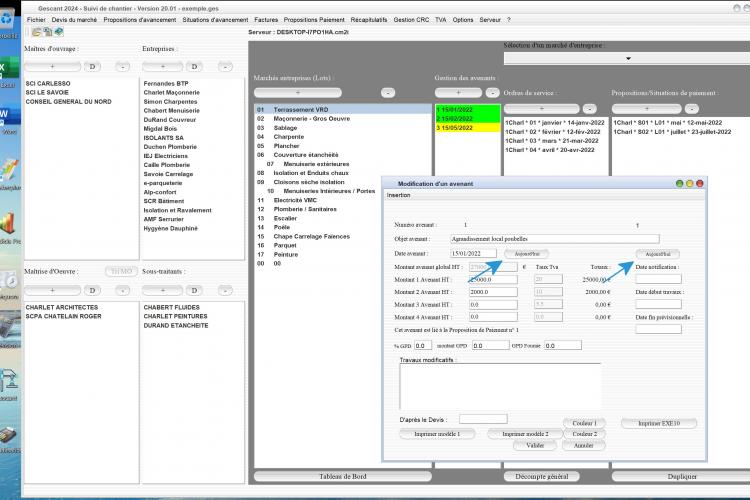The height and width of the screenshot is (500, 750).
Task: Click the green window button of Modification d'un avenant
Action: pyautogui.click(x=679, y=184)
